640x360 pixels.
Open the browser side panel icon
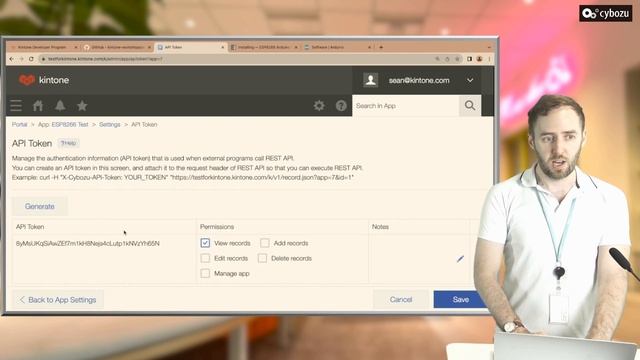pos(469,59)
